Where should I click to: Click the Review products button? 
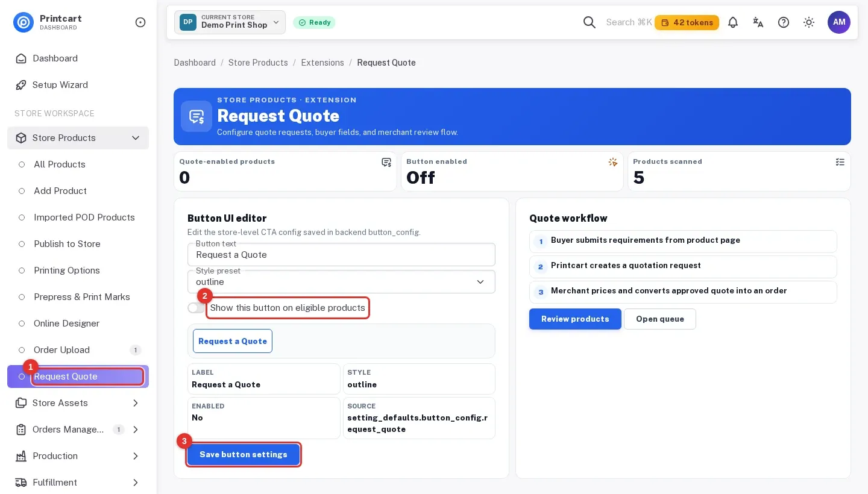click(x=575, y=319)
